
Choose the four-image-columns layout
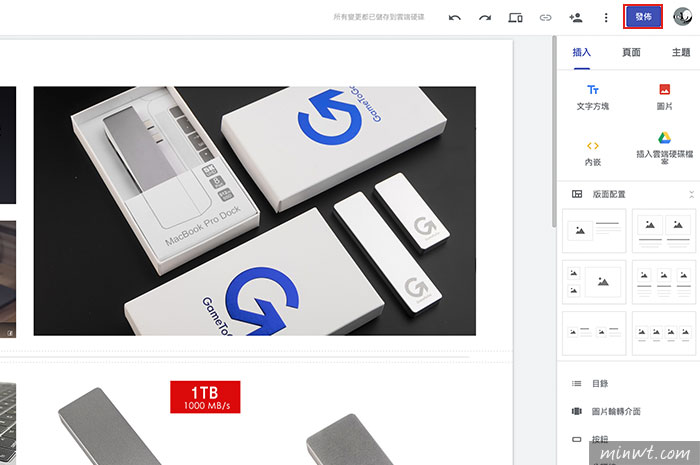pos(664,333)
